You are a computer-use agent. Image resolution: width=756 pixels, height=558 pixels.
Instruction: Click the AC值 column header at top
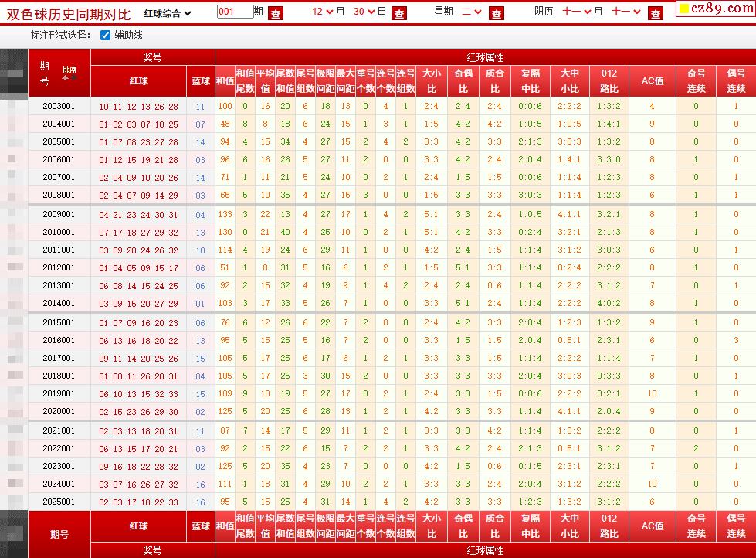[652, 80]
